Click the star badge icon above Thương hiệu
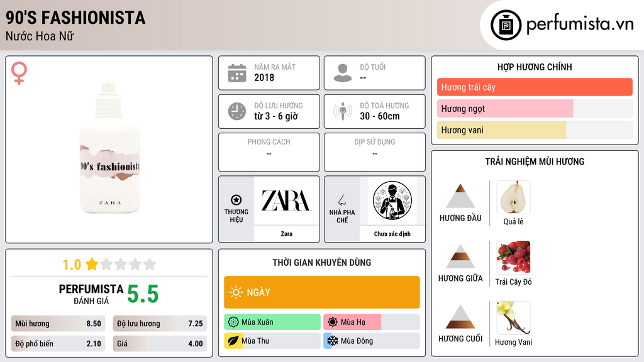 [236, 200]
